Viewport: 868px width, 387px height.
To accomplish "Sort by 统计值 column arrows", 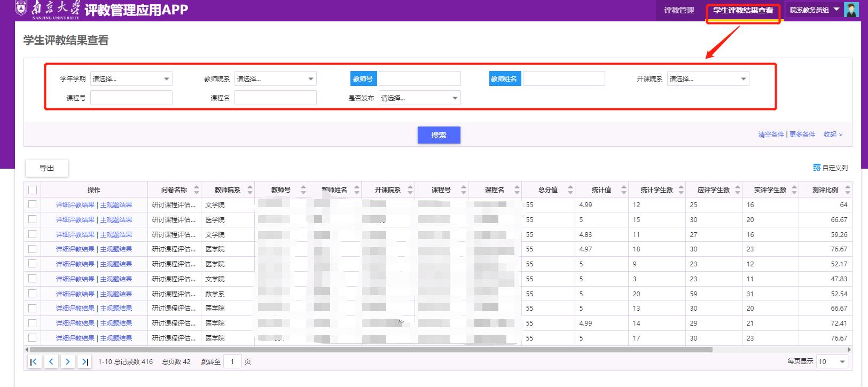I will [x=623, y=189].
